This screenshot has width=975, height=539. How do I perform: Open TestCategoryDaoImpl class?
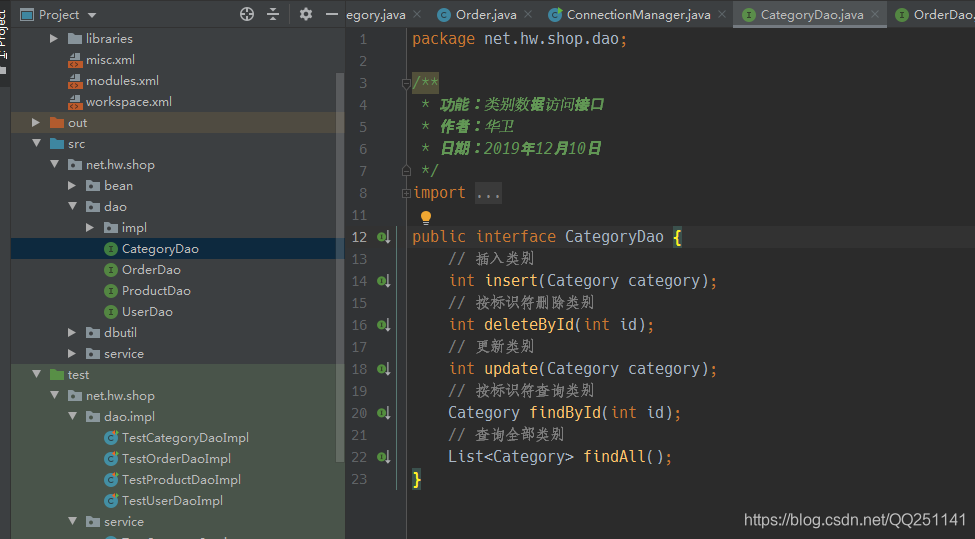185,438
